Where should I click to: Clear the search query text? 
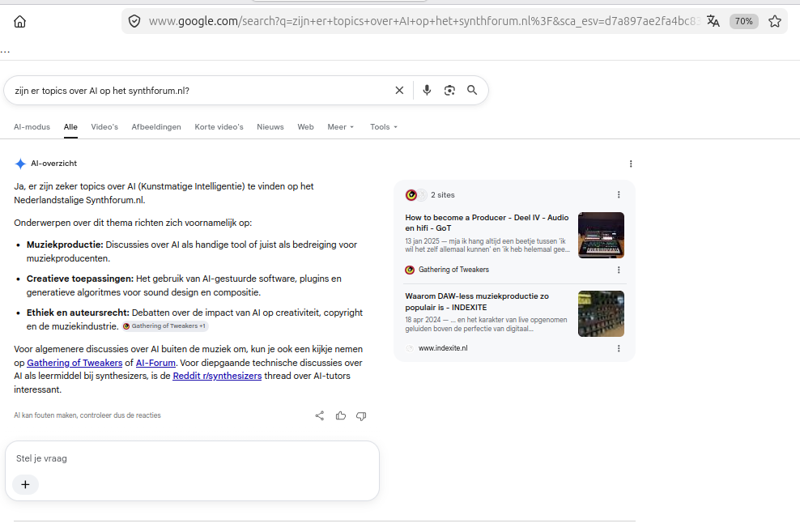pos(399,90)
